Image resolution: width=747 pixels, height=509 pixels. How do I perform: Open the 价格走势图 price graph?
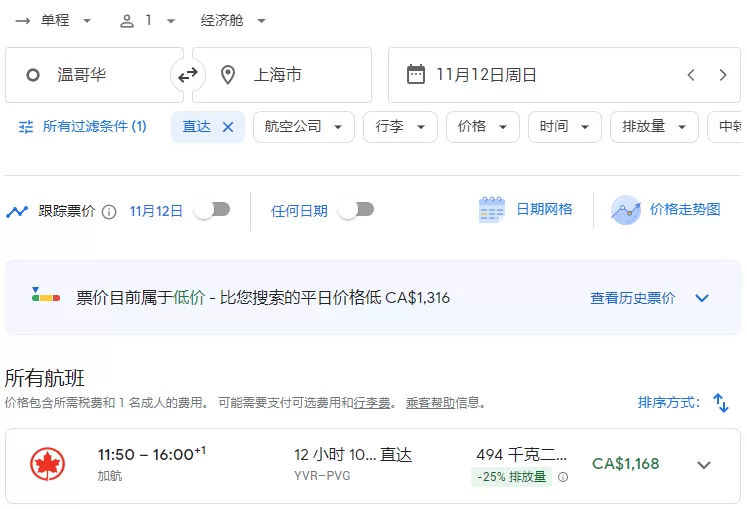click(x=666, y=210)
